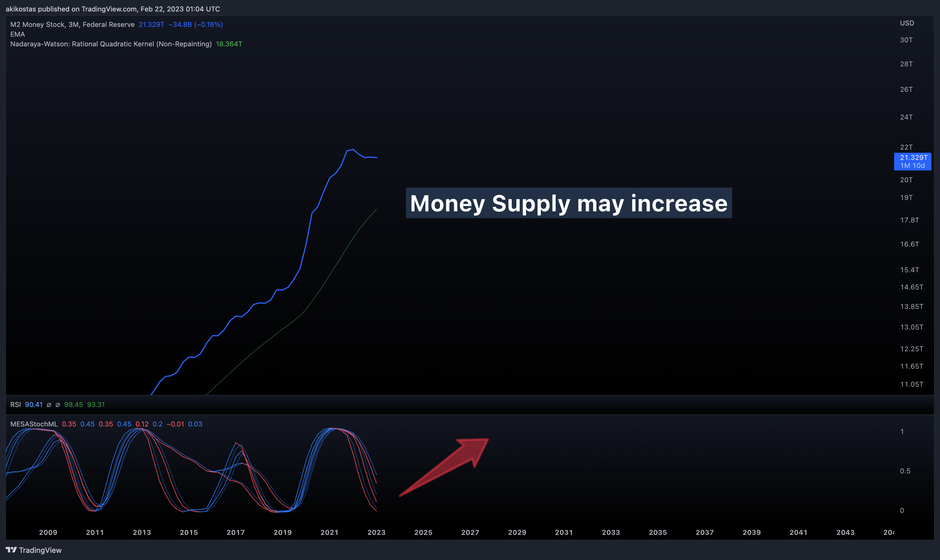940x560 pixels.
Task: Click the MESAStochML value -0.01
Action: tap(175, 424)
